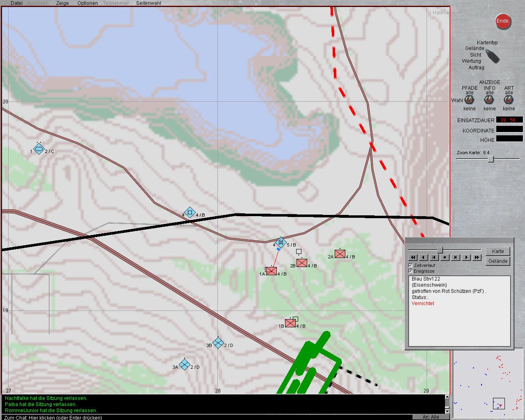The width and height of the screenshot is (525, 420).
Task: Adjust the Zoom Karte slider handle
Action: tap(491, 159)
